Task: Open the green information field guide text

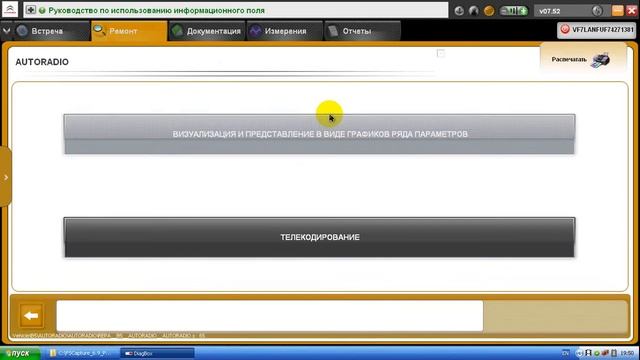Action: click(156, 11)
